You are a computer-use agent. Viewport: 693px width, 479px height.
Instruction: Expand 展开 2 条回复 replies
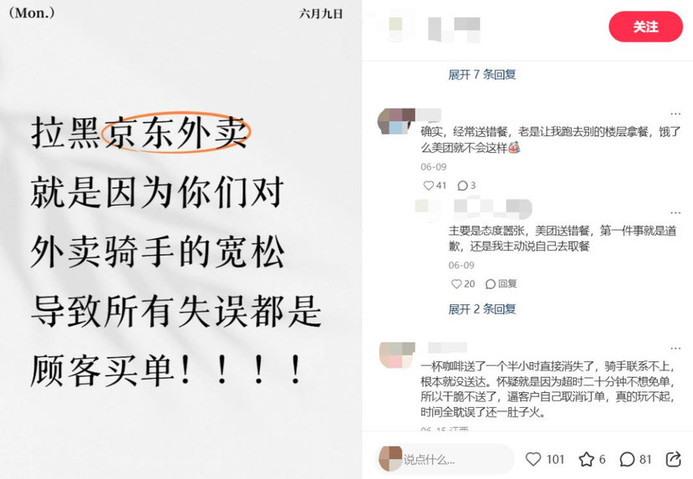482,309
